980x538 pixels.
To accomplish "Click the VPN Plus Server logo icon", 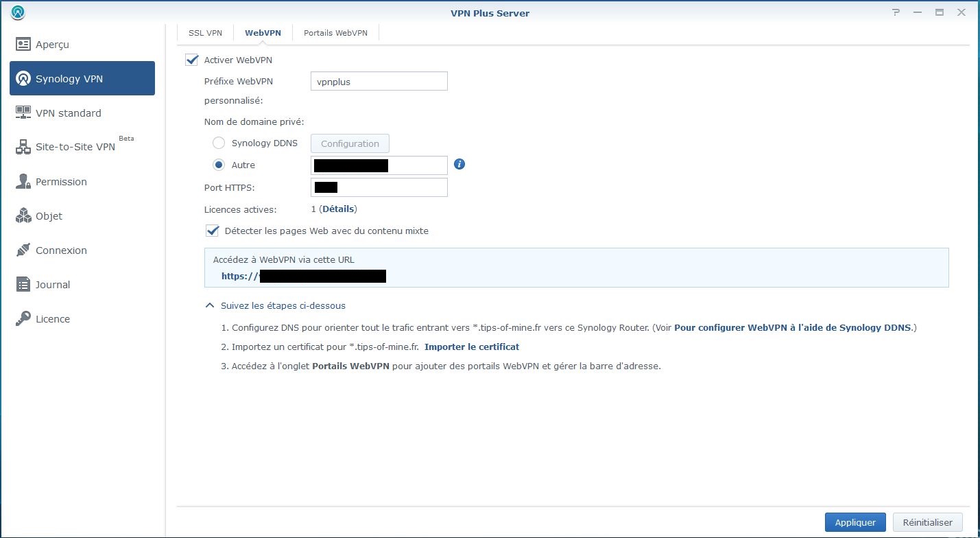I will click(19, 12).
